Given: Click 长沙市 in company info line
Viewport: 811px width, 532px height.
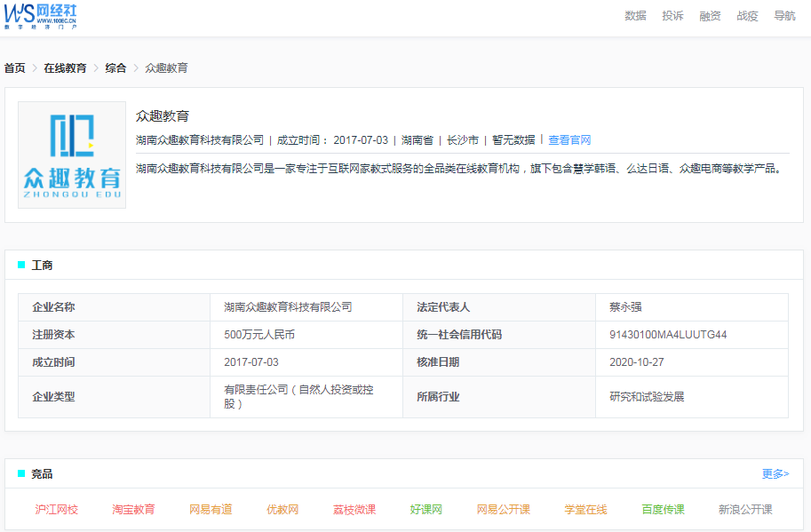Looking at the screenshot, I should [463, 140].
